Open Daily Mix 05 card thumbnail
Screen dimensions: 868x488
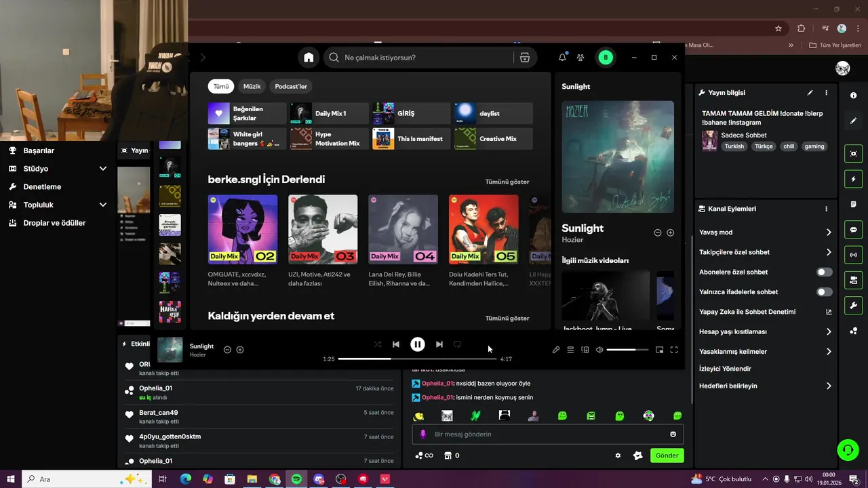point(484,230)
